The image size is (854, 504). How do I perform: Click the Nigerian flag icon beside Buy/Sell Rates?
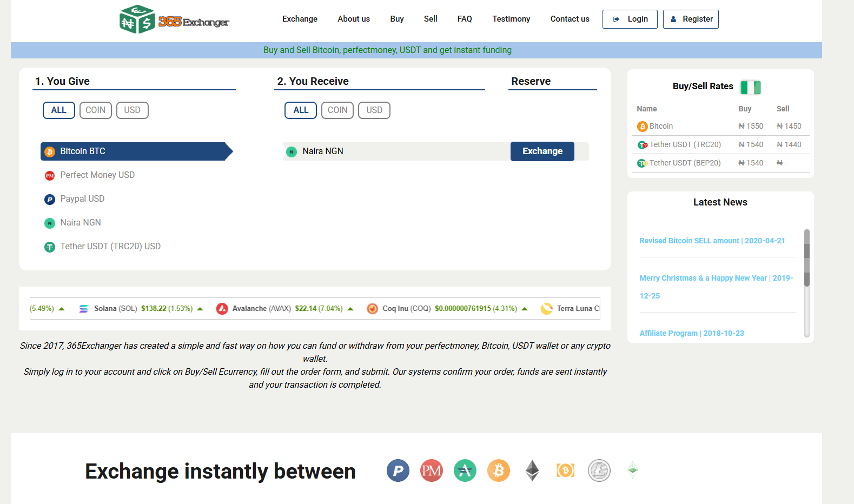tap(751, 87)
